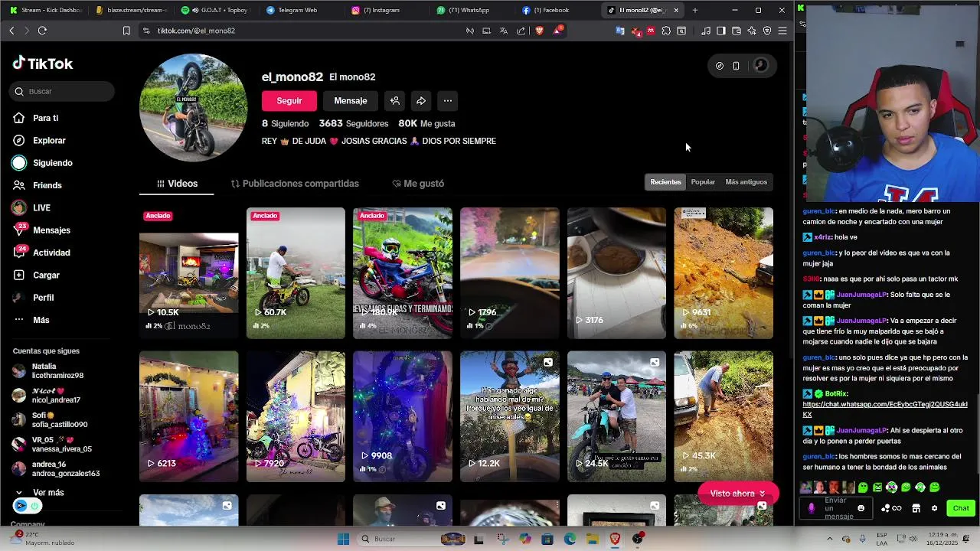Open Friends section in sidebar
The width and height of the screenshot is (980, 551).
(38, 185)
